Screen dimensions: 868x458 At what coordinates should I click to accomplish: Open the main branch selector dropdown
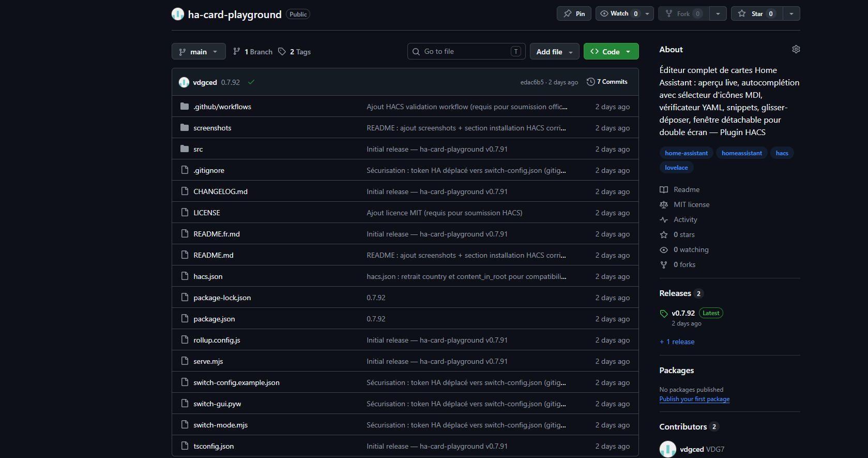[x=199, y=52]
